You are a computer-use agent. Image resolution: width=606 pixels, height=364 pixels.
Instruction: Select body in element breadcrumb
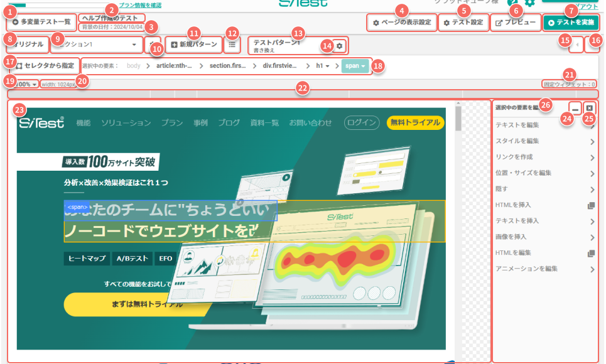(133, 66)
